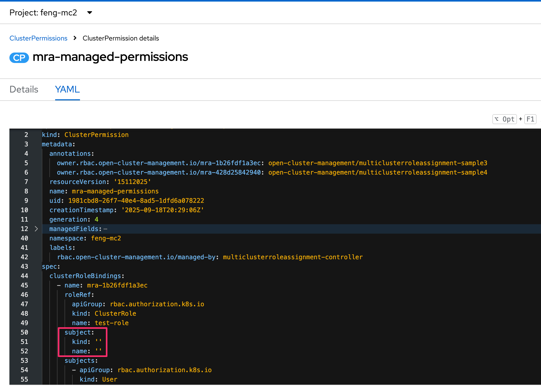The height and width of the screenshot is (392, 541).
Task: Place cursor on kind: ClusterPermission line
Action: (85, 135)
